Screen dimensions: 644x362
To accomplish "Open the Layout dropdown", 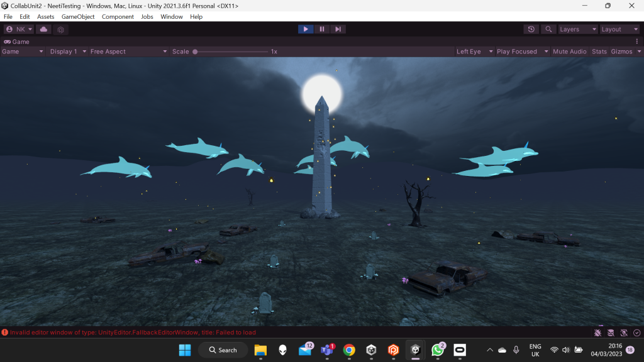I will tap(619, 29).
